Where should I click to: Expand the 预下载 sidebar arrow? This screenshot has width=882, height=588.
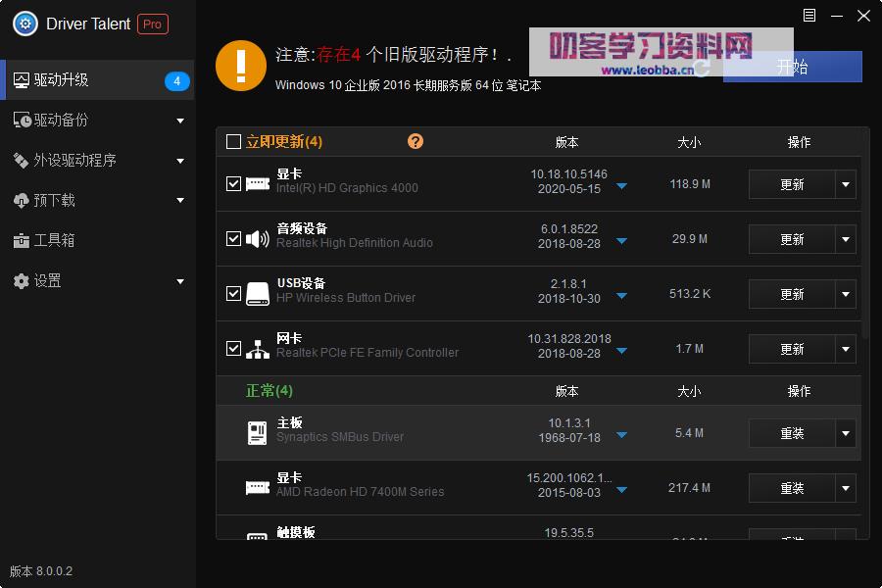point(180,200)
